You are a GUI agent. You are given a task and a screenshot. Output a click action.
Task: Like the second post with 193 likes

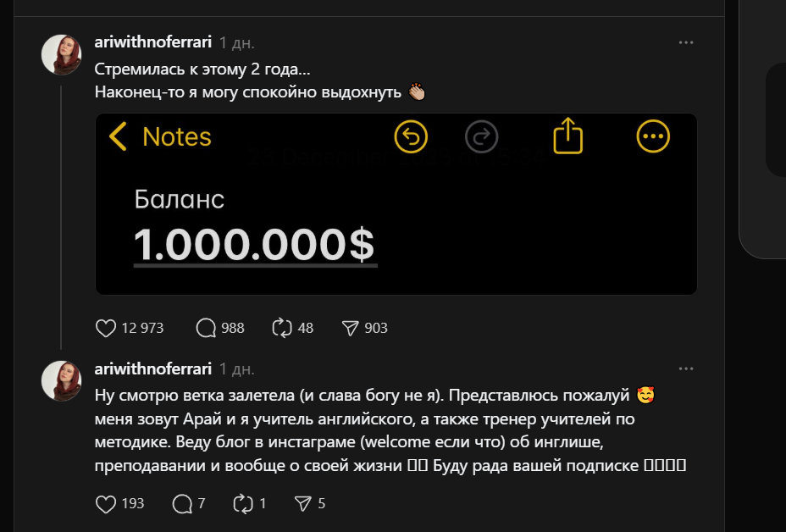[x=106, y=504]
